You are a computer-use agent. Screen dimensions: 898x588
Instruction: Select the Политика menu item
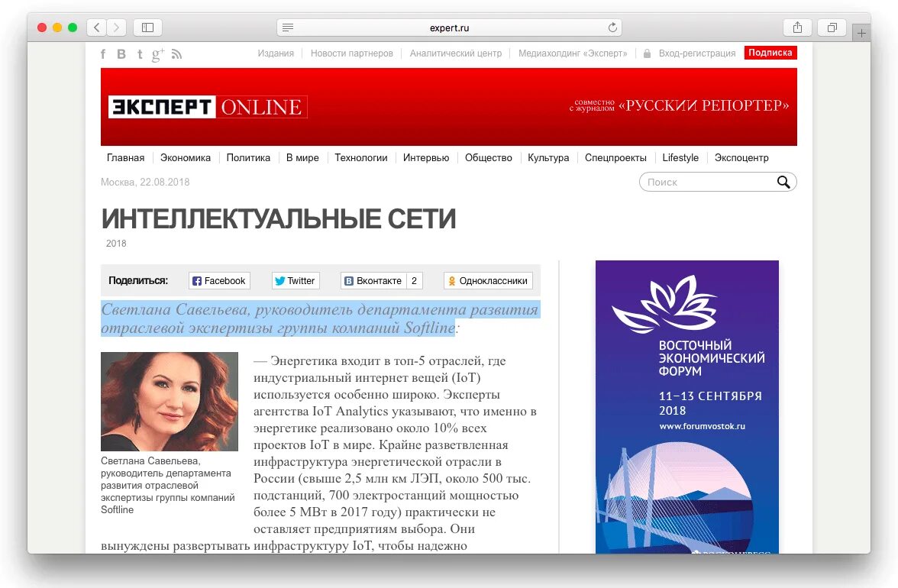248,157
